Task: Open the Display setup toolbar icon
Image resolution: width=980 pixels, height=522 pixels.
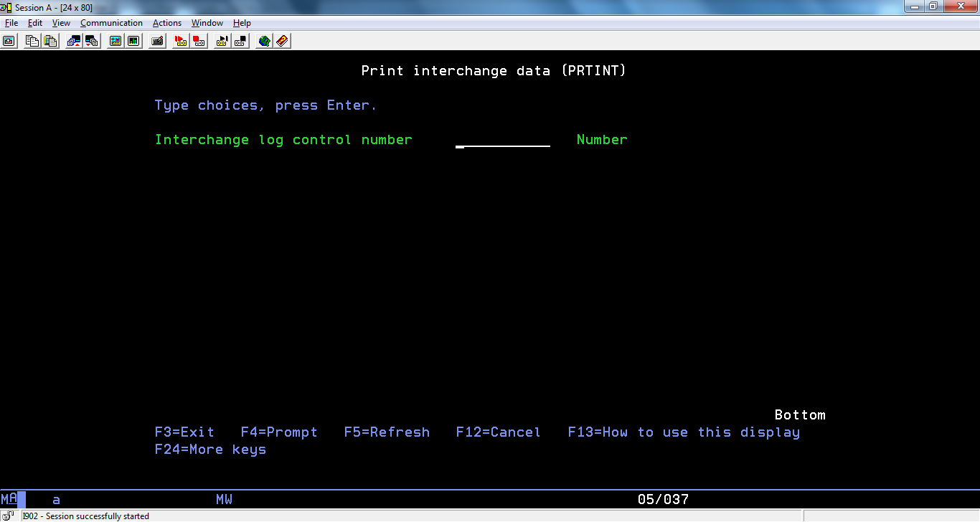Action: [116, 41]
